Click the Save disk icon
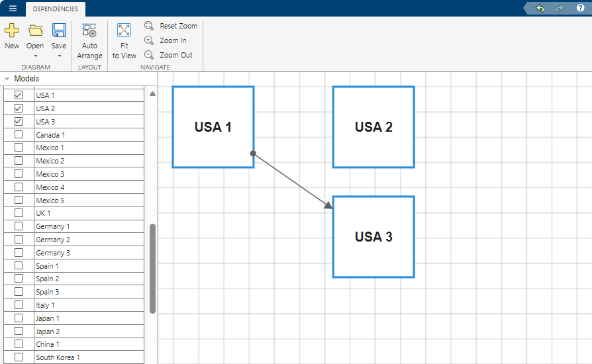 click(x=59, y=30)
